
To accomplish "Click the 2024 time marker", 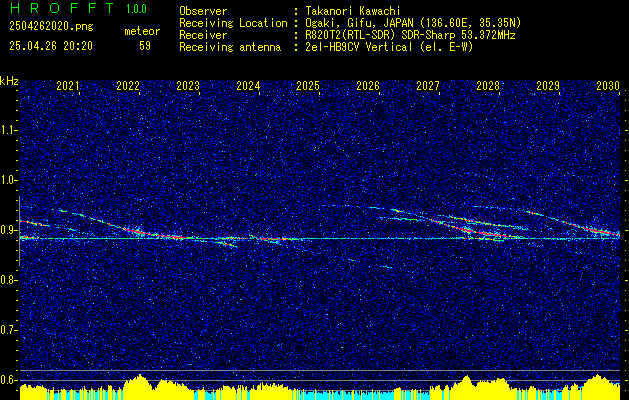I will pos(248,86).
